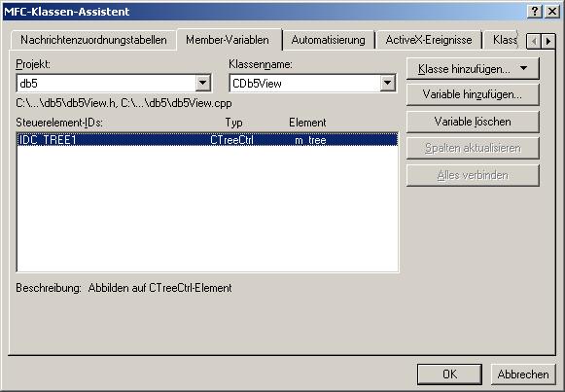This screenshot has width=565, height=392.
Task: Click Variable hinzufügen button
Action: pyautogui.click(x=473, y=94)
